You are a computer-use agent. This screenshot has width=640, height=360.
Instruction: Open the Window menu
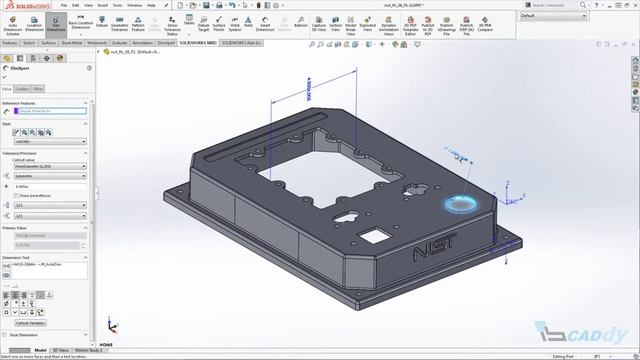click(134, 5)
